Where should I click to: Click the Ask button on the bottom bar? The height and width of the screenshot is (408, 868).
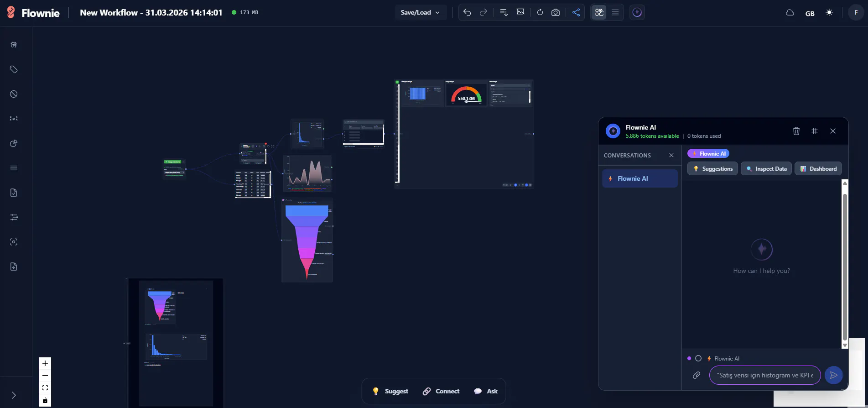click(x=486, y=391)
